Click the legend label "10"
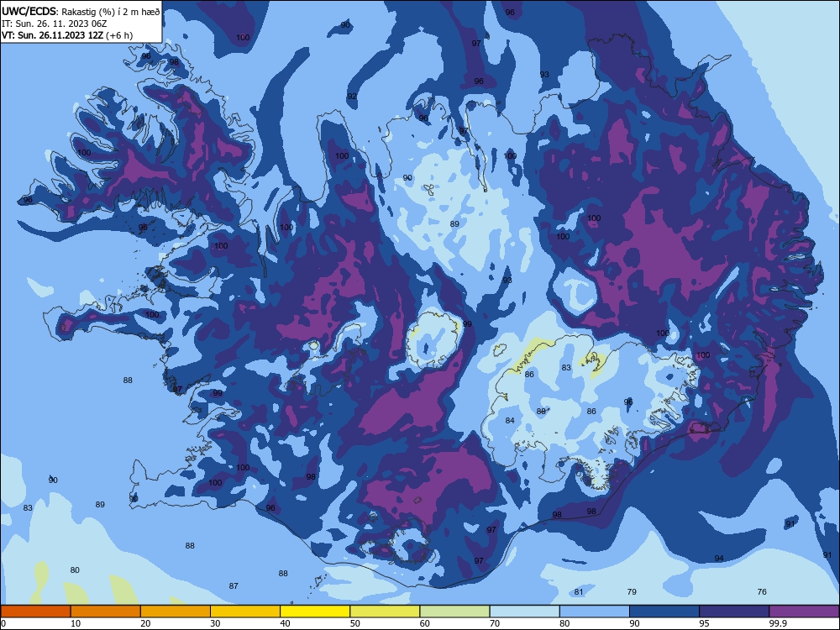The height and width of the screenshot is (630, 840). [76, 623]
